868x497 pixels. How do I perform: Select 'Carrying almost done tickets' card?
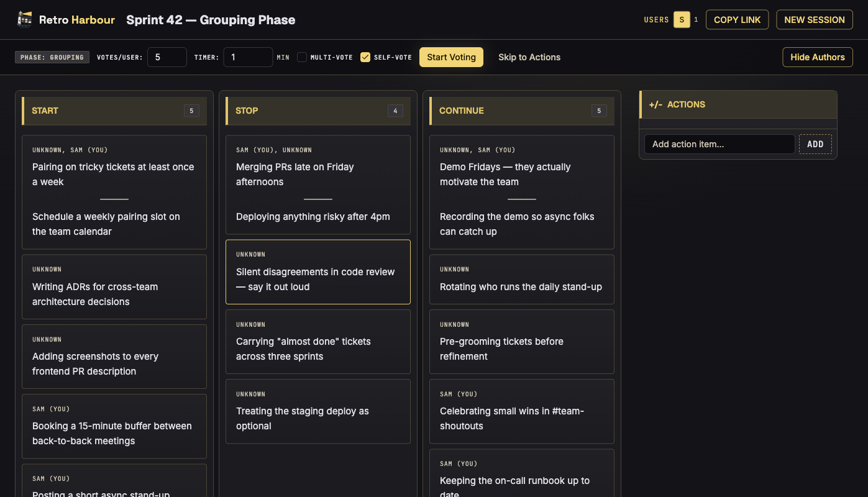[x=318, y=341]
